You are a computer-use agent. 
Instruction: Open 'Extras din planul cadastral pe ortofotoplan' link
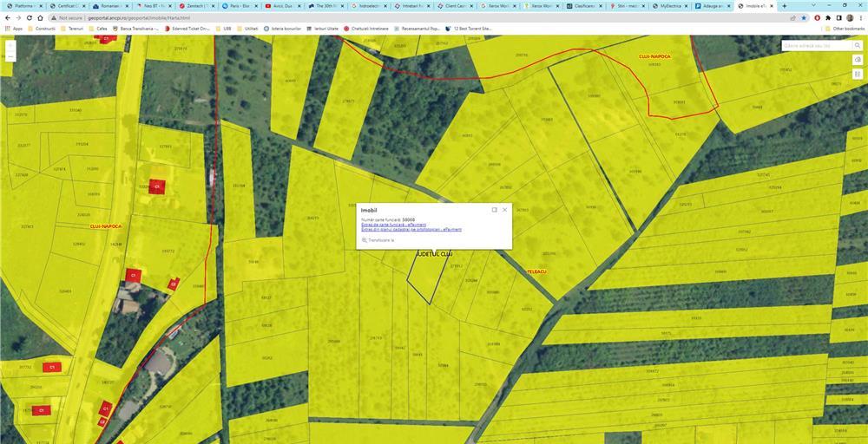click(411, 229)
